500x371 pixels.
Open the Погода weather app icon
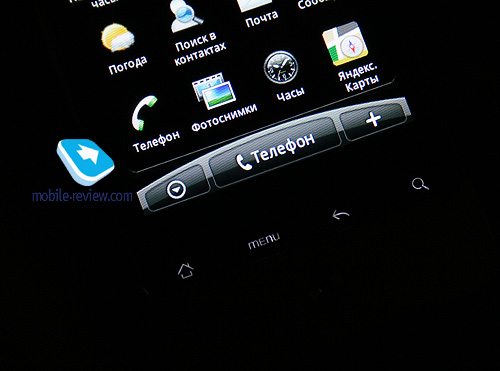(x=118, y=38)
